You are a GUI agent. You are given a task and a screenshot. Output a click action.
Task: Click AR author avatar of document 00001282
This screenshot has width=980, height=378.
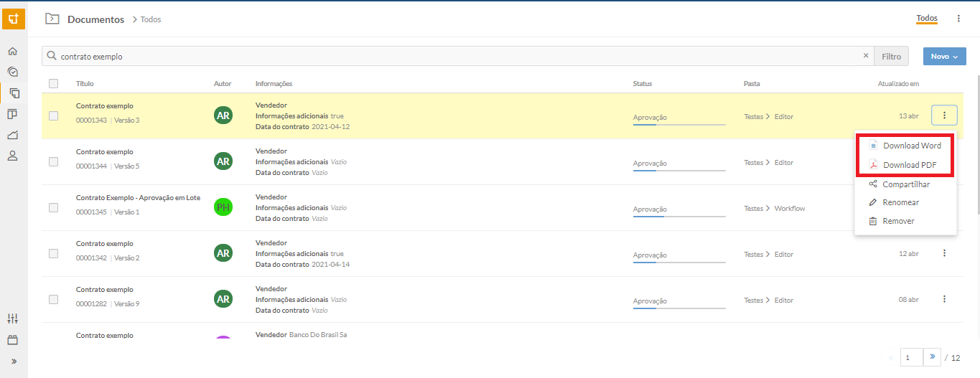[223, 299]
